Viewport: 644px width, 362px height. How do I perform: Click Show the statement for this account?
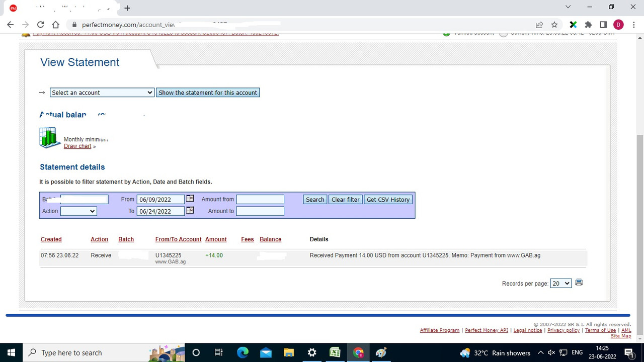tap(208, 93)
